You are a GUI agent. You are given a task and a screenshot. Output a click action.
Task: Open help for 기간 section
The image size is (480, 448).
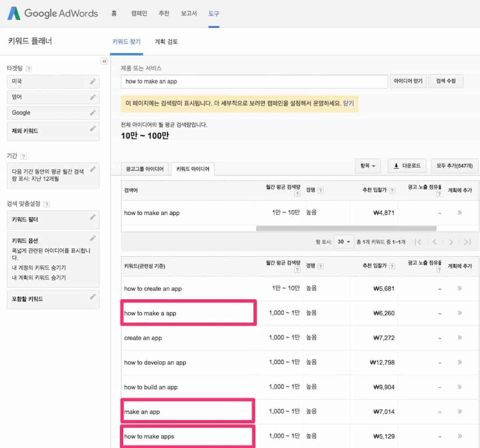click(24, 156)
